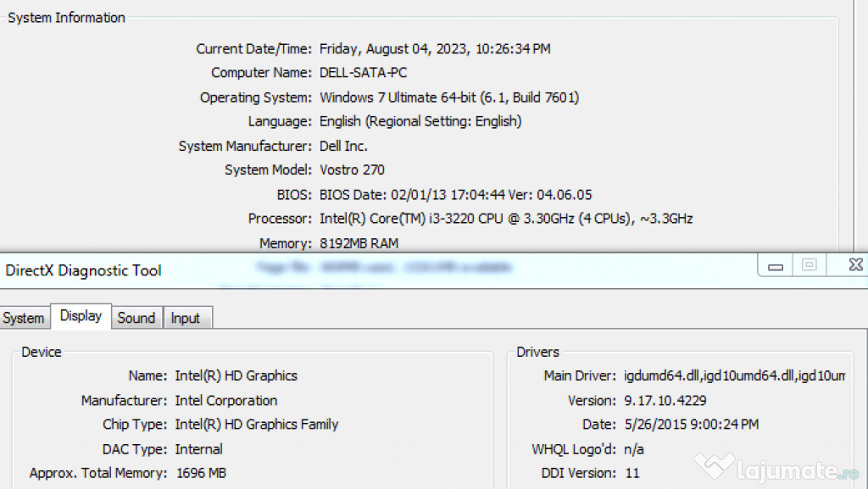This screenshot has height=489, width=868.
Task: Click the processor i3-3220 CPU line
Action: pyautogui.click(x=505, y=219)
